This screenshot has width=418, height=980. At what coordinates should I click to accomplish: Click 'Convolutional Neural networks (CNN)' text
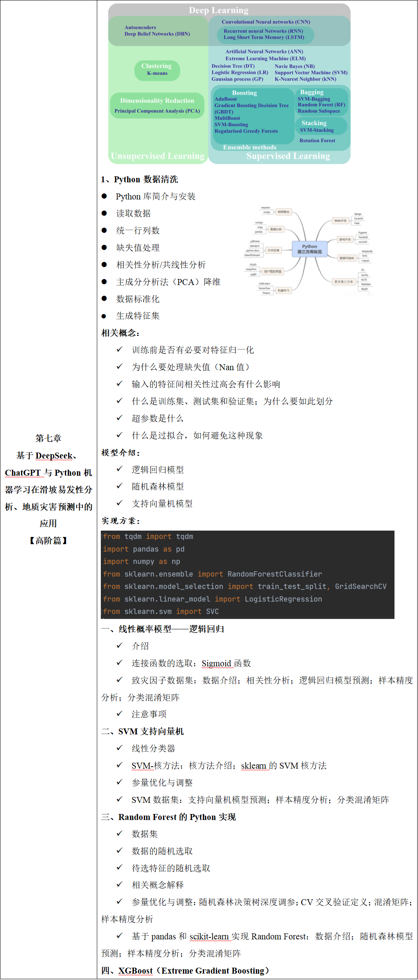266,22
